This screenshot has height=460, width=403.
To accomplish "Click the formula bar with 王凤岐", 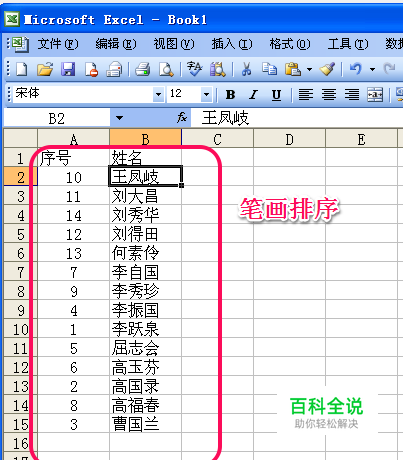I will coord(297,118).
